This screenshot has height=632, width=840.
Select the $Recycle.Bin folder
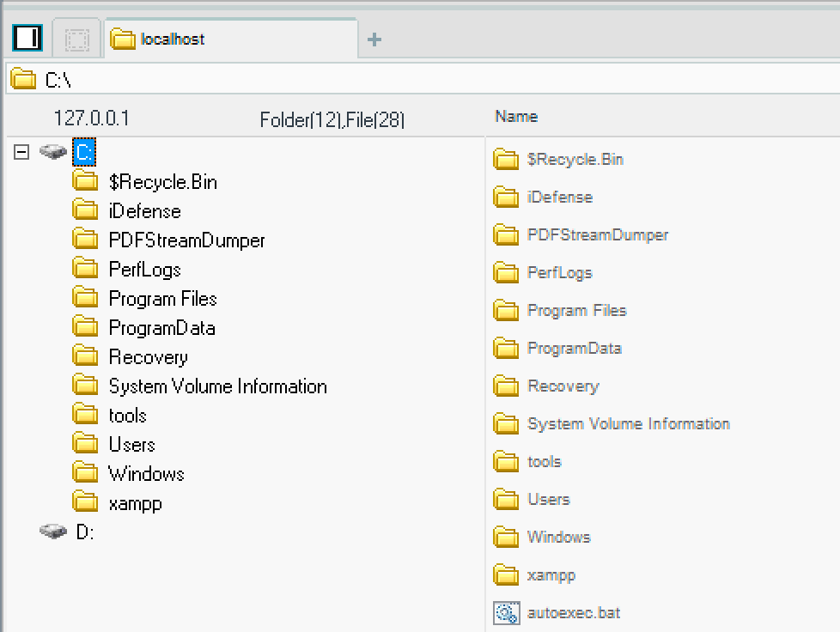tap(163, 181)
